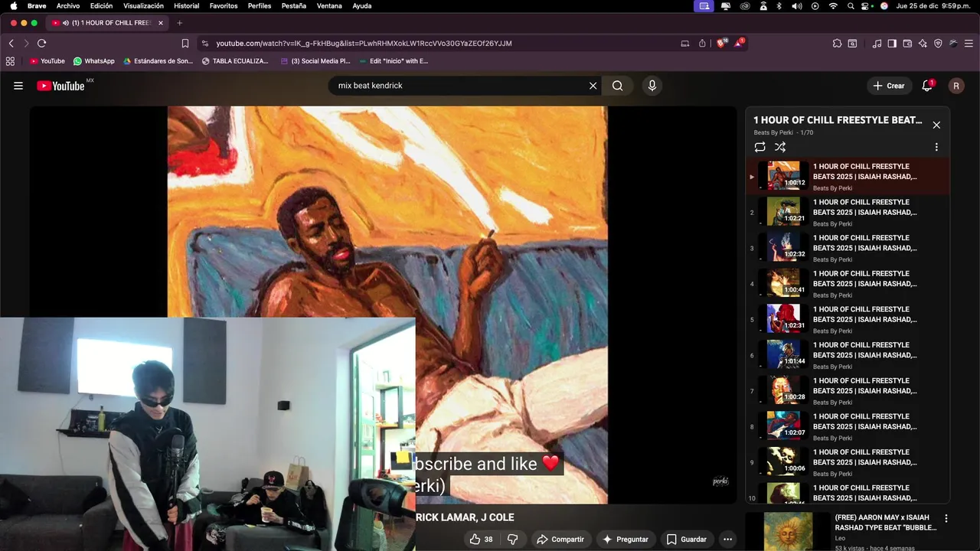Open playlist more options three dots

[936, 147]
